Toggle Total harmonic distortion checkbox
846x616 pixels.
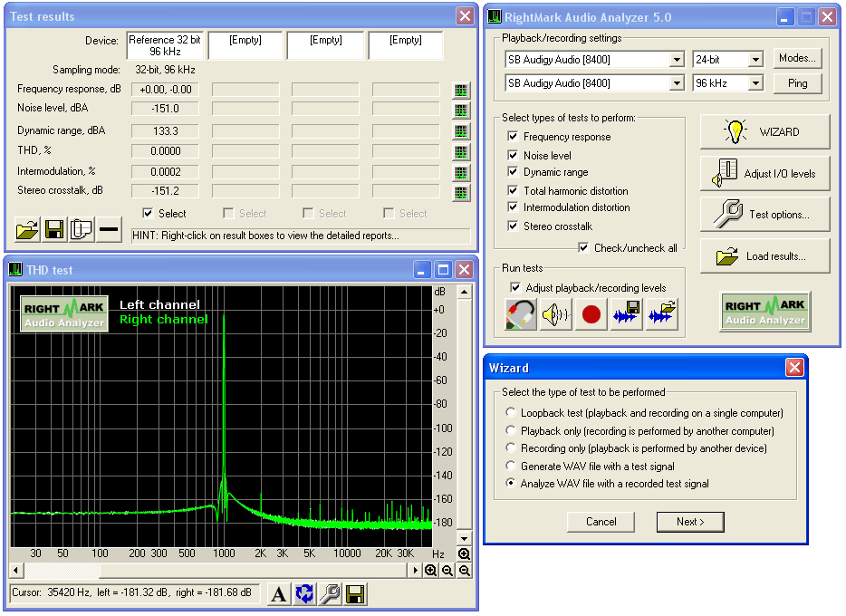[x=513, y=191]
